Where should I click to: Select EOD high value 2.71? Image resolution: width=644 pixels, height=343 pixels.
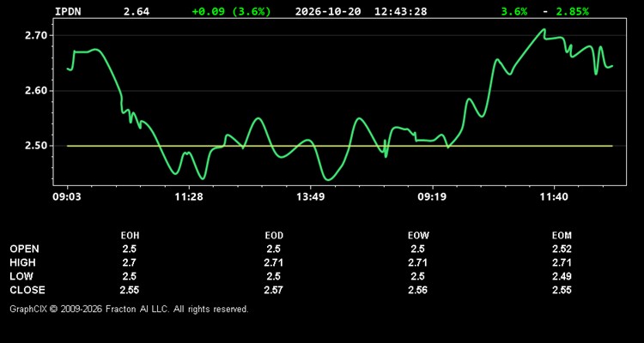coord(274,262)
